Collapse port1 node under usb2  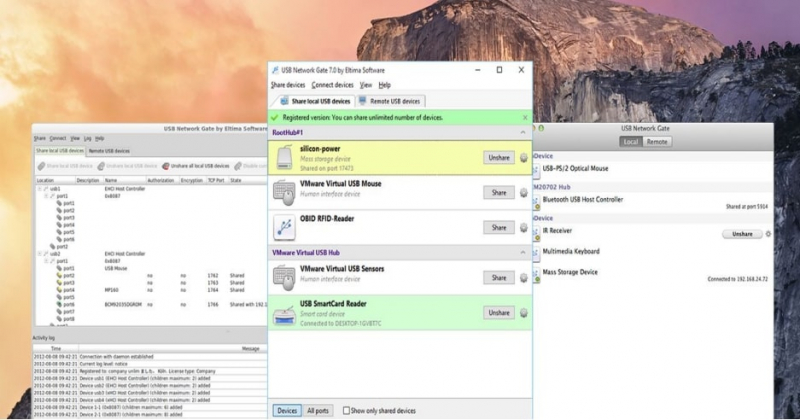46,261
